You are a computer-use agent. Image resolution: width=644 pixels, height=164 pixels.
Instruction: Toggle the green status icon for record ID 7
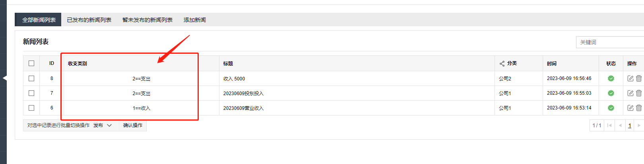[611, 93]
